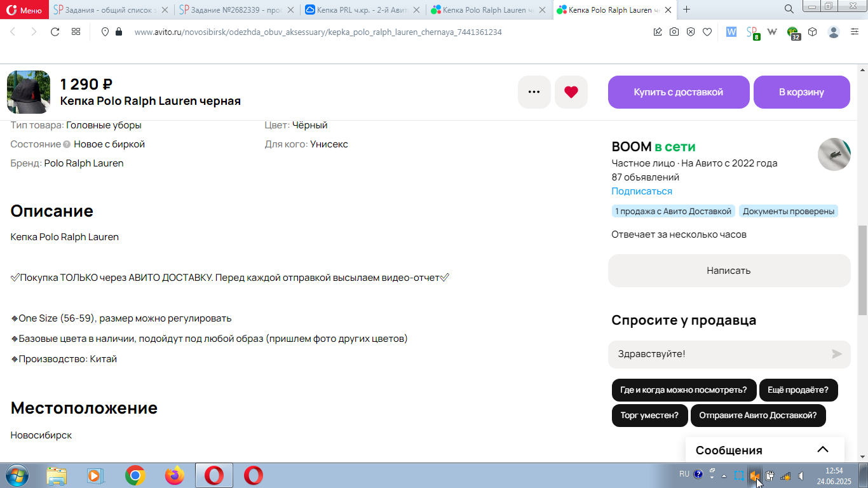Close the 'Задание №2682339' tab
This screenshot has height=488, width=868.
click(290, 10)
